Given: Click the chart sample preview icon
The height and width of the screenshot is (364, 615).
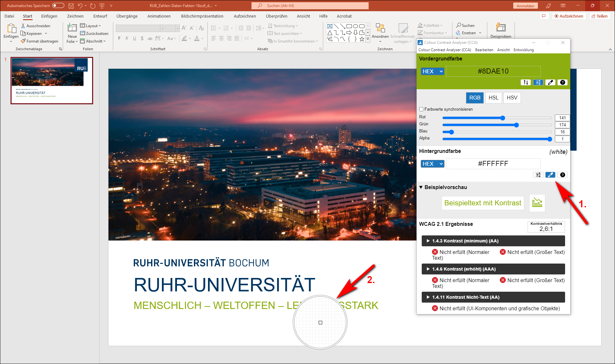Looking at the screenshot, I should click(537, 203).
